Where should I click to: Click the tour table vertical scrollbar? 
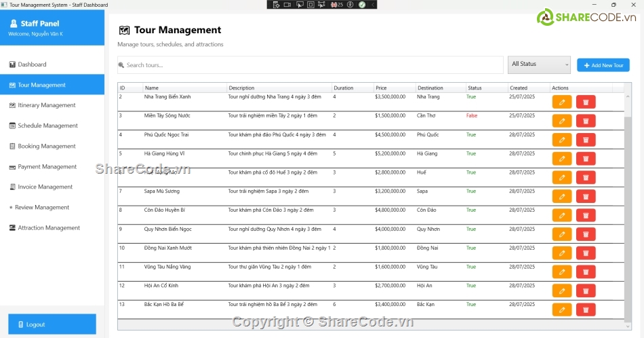click(628, 204)
